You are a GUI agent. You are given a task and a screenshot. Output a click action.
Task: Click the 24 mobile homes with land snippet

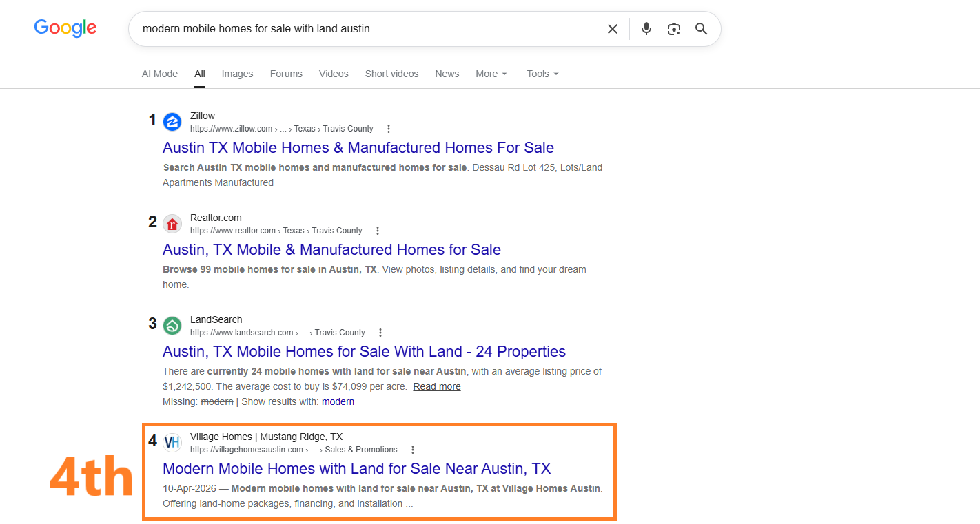click(382, 379)
